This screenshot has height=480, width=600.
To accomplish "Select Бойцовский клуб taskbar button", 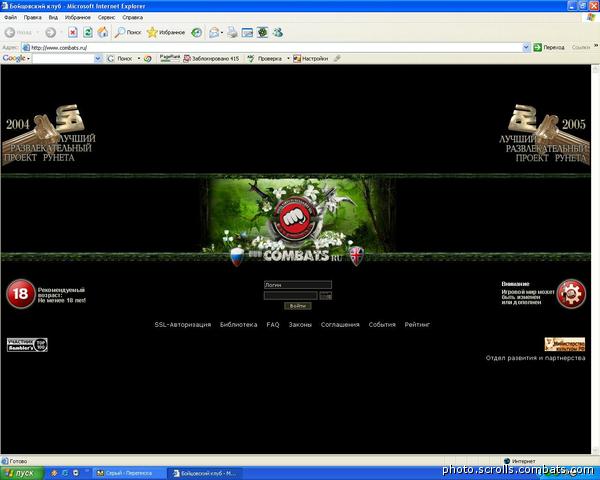I will (205, 473).
